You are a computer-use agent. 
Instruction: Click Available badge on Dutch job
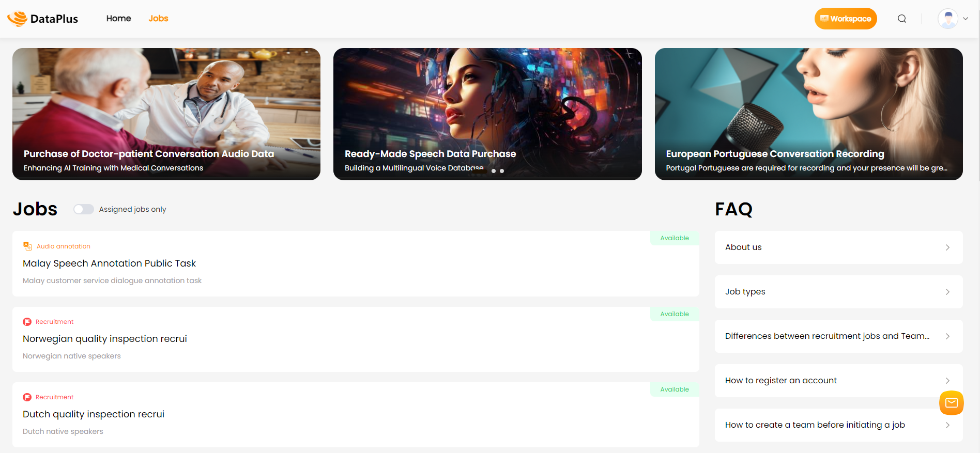pyautogui.click(x=675, y=389)
